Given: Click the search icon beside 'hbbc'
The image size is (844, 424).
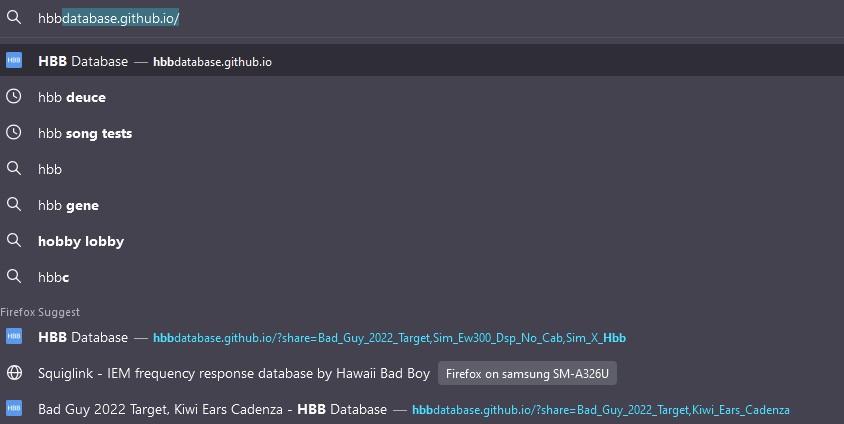Looking at the screenshot, I should [14, 277].
